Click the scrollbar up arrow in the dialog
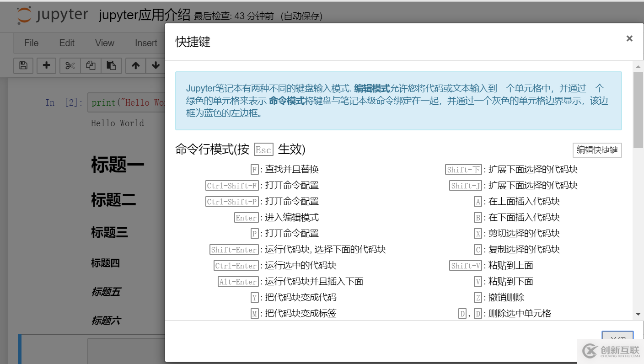The width and height of the screenshot is (644, 364). [638, 67]
